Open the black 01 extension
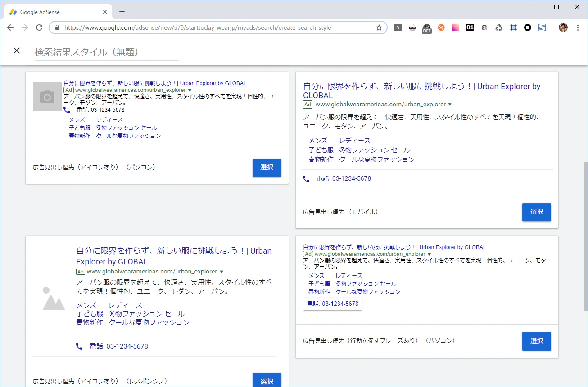 click(470, 27)
